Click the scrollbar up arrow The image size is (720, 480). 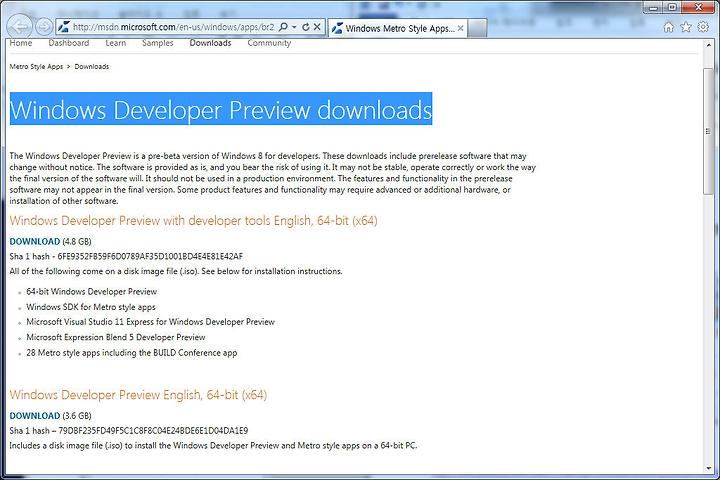click(x=709, y=46)
